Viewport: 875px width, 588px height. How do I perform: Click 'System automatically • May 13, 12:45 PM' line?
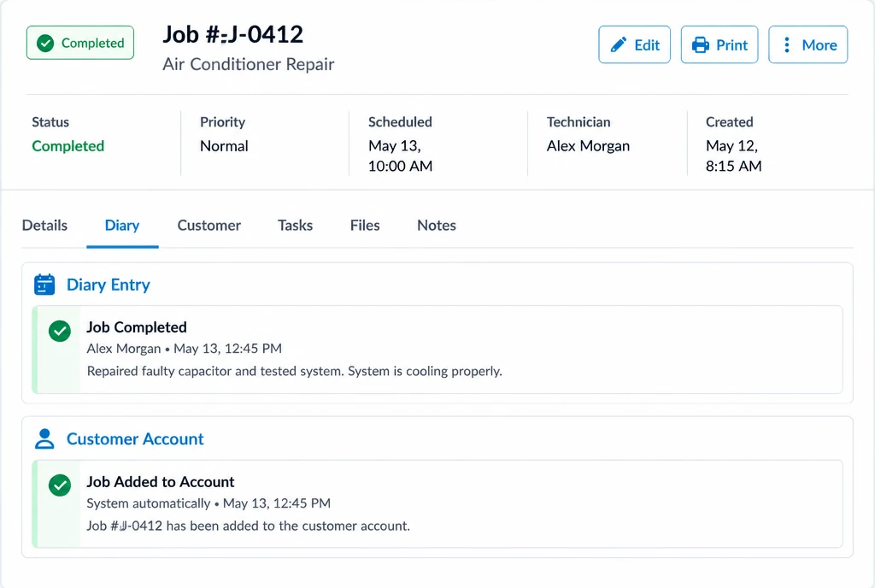(208, 503)
